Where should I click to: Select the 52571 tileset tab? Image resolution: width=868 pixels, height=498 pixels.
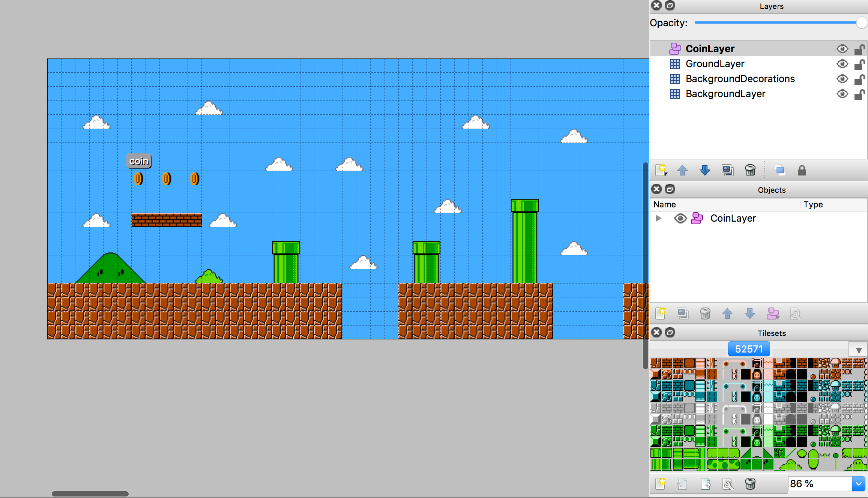click(x=749, y=349)
